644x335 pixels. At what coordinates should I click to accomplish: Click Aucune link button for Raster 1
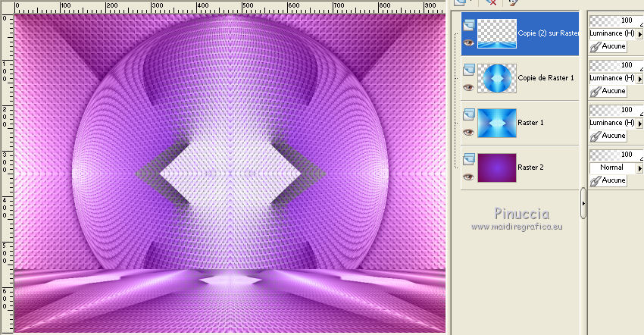(x=608, y=136)
